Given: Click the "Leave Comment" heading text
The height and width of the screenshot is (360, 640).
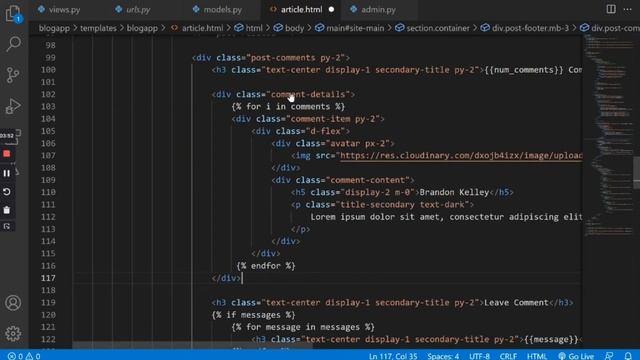Looking at the screenshot, I should [516, 302].
